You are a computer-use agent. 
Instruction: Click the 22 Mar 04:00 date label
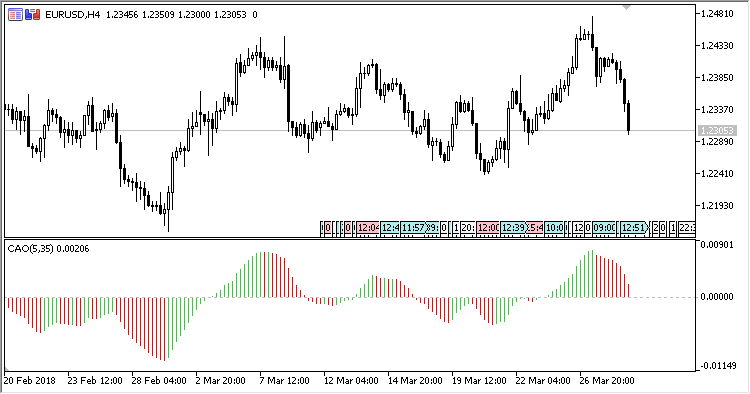click(543, 381)
